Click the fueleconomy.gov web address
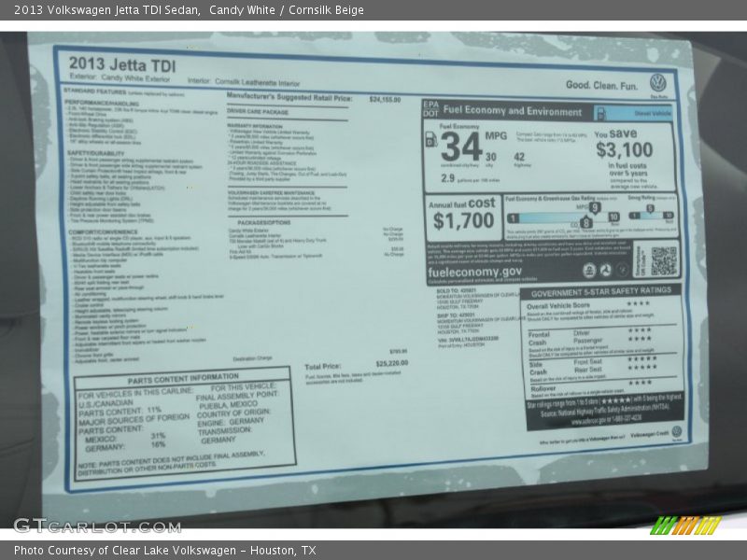Image resolution: width=747 pixels, height=560 pixels. (475, 272)
